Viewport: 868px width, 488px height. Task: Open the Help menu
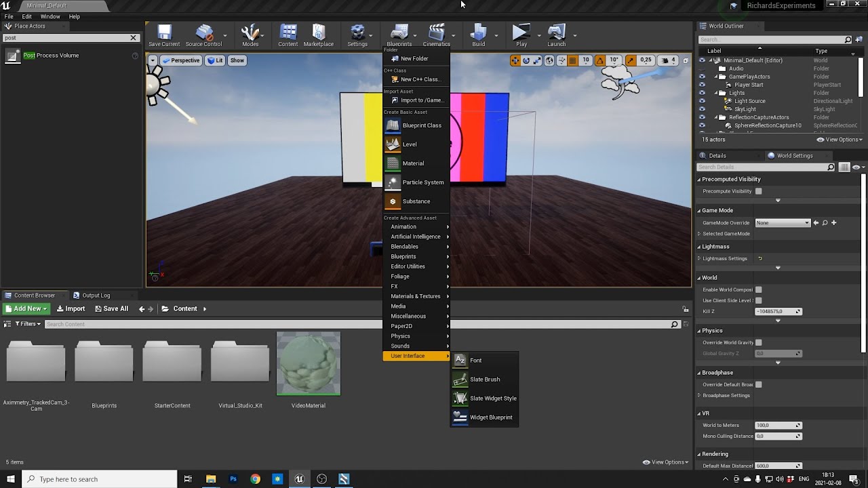[75, 16]
